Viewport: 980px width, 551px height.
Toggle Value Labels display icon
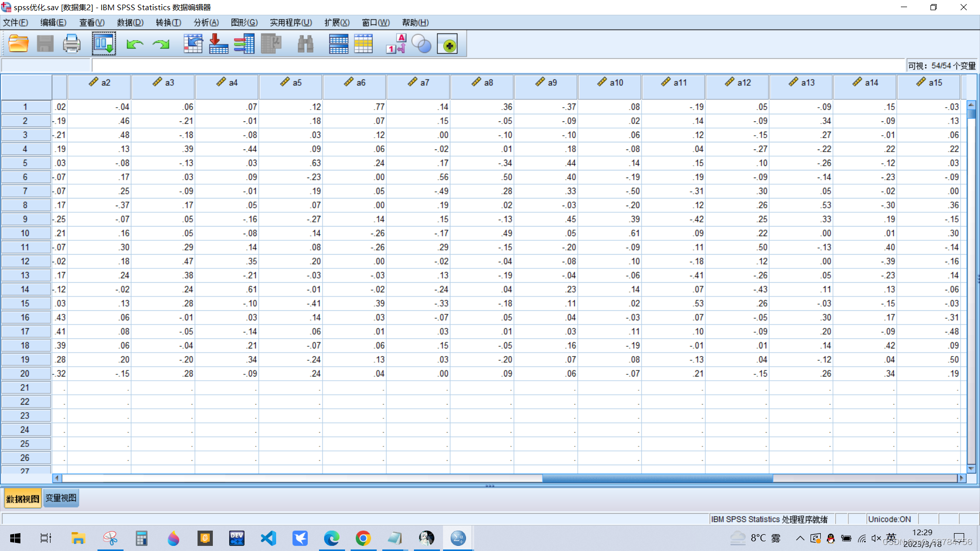(x=396, y=44)
